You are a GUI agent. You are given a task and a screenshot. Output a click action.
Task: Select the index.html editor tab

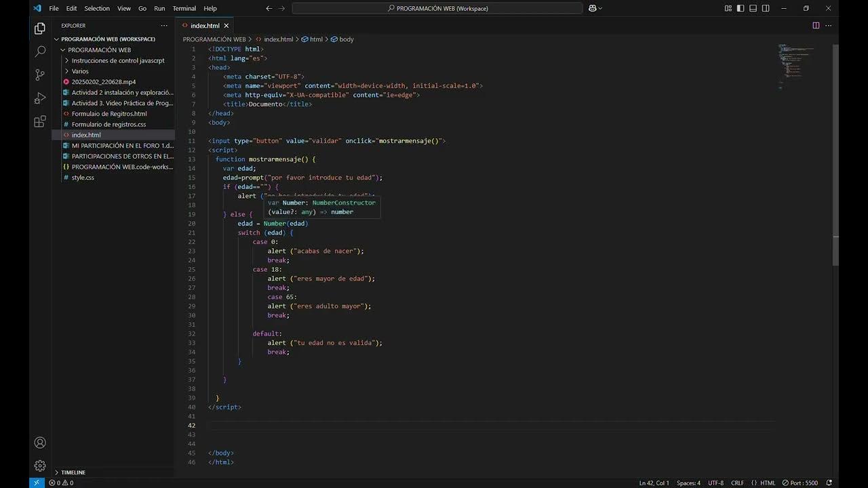[x=205, y=25]
